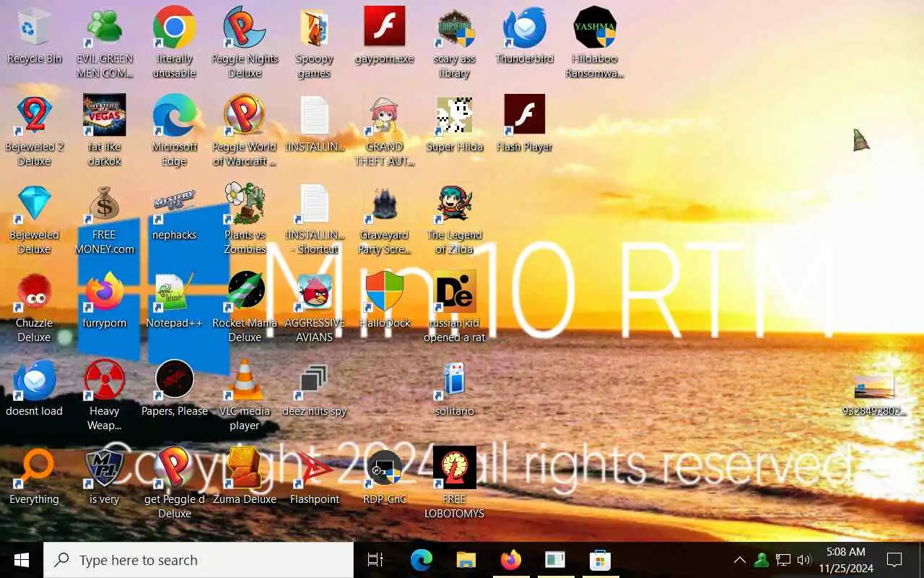Select the gayporn.exe Flash icon
The height and width of the screenshot is (578, 924).
pyautogui.click(x=385, y=27)
